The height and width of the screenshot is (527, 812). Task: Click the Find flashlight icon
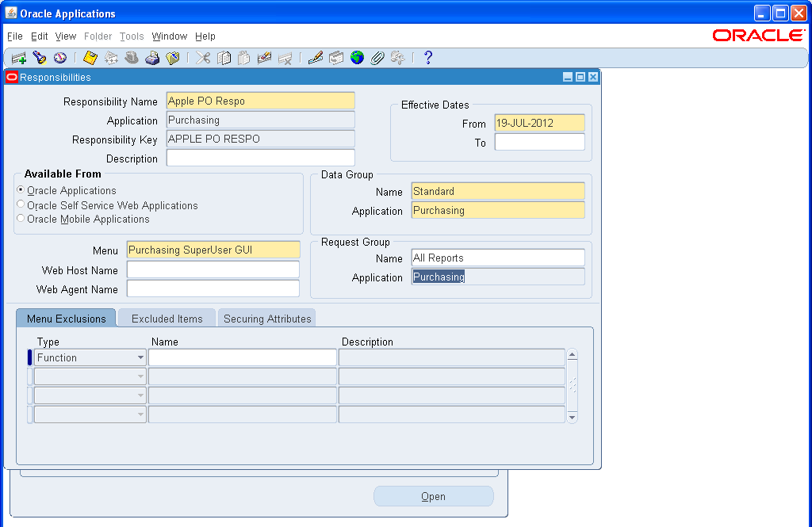[40, 58]
